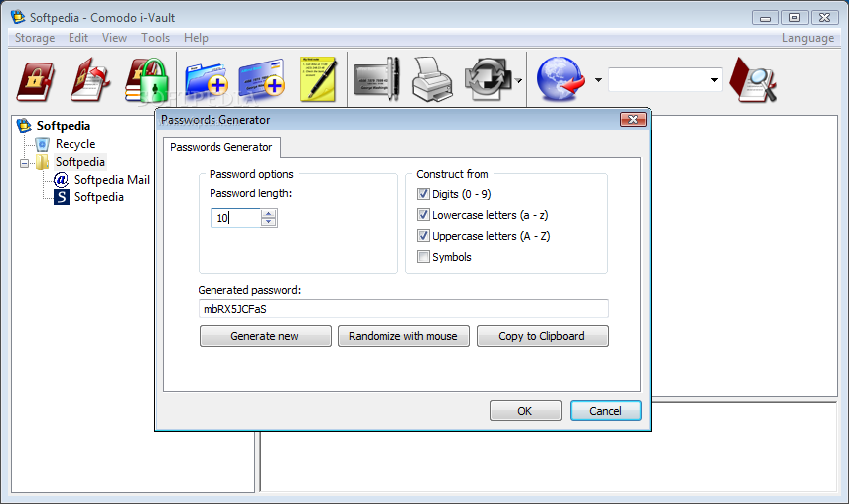The width and height of the screenshot is (849, 504).
Task: Decrease password length with down spinner
Action: pyautogui.click(x=268, y=223)
